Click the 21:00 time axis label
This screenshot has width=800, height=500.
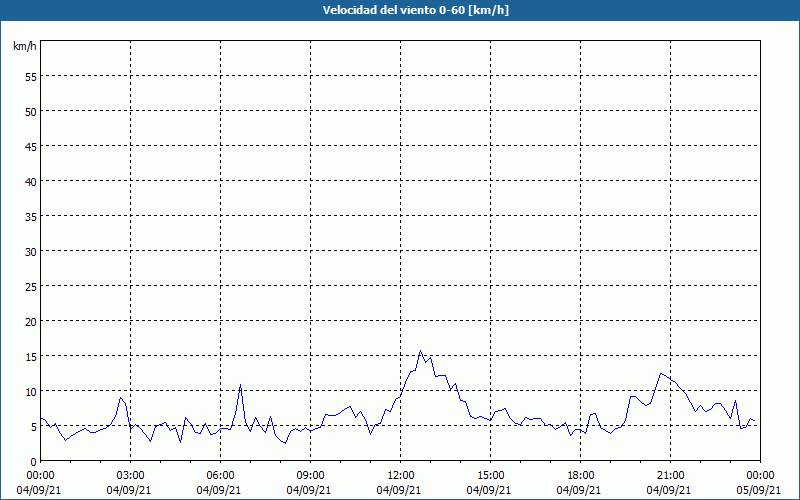[x=670, y=476]
